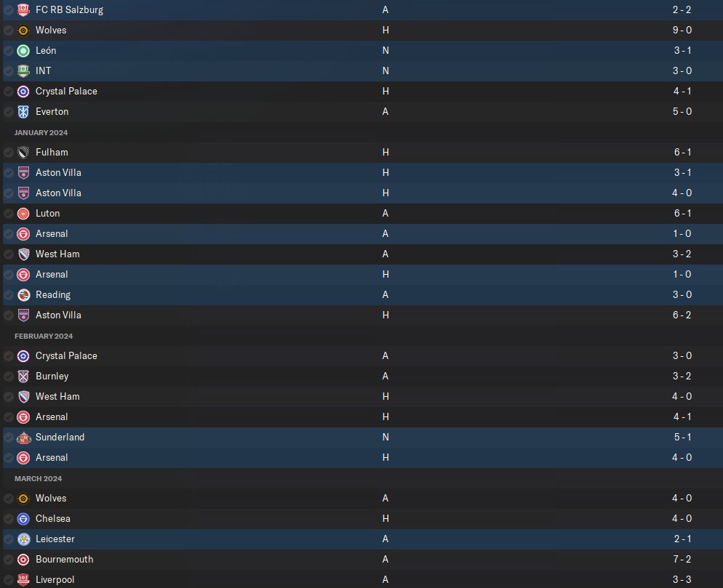Click the Chelsea club crest

click(23, 519)
